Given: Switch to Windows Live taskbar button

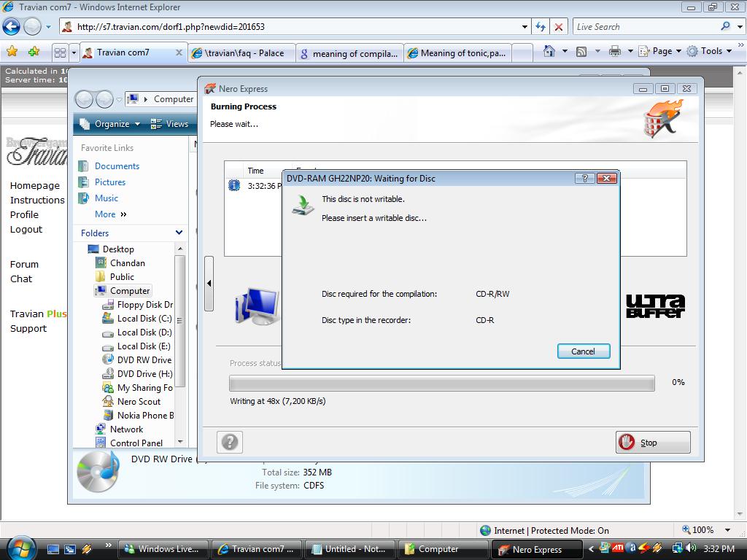Looking at the screenshot, I should click(163, 549).
